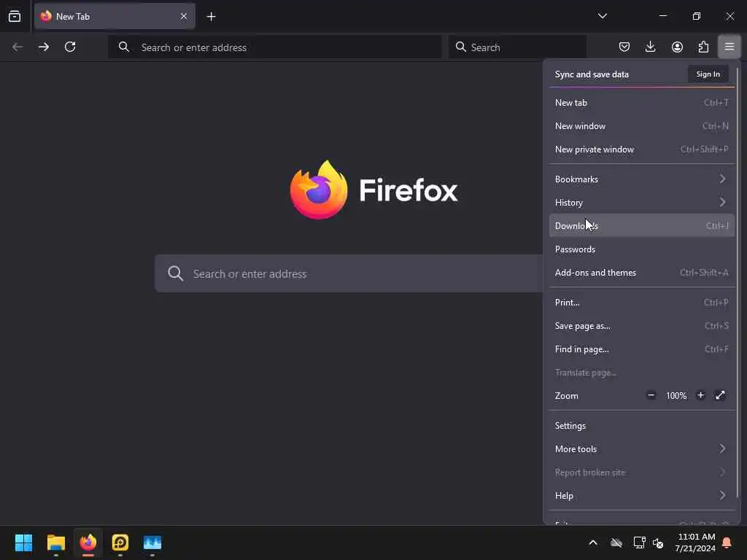Reload the current page
747x560 pixels.
click(70, 47)
